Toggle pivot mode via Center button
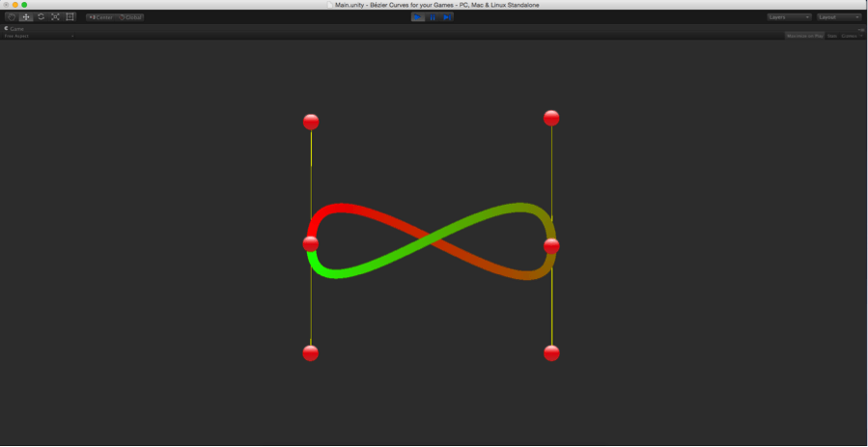The width and height of the screenshot is (868, 447). pyautogui.click(x=100, y=17)
